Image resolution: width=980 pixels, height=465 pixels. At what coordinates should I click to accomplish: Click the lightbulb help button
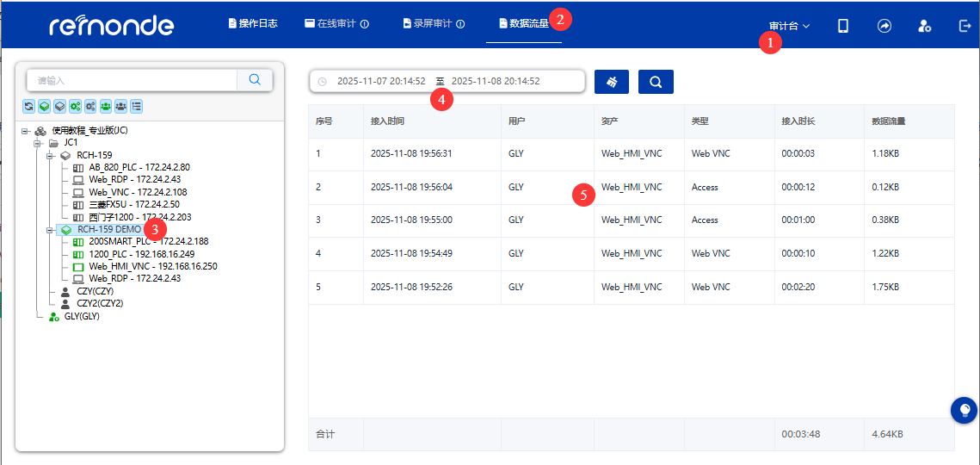(964, 410)
